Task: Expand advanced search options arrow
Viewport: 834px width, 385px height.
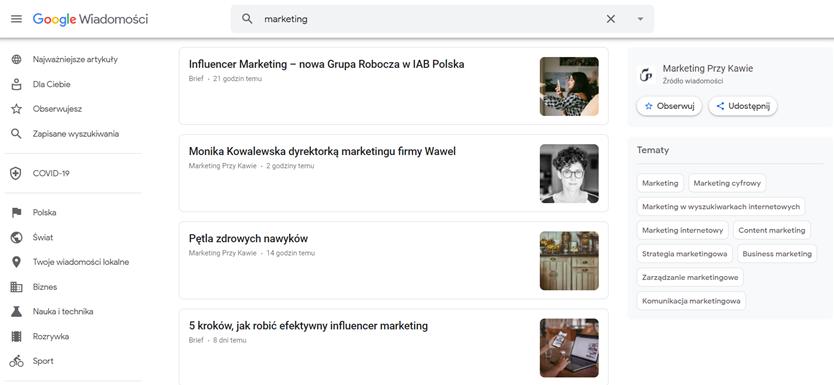Action: (640, 19)
